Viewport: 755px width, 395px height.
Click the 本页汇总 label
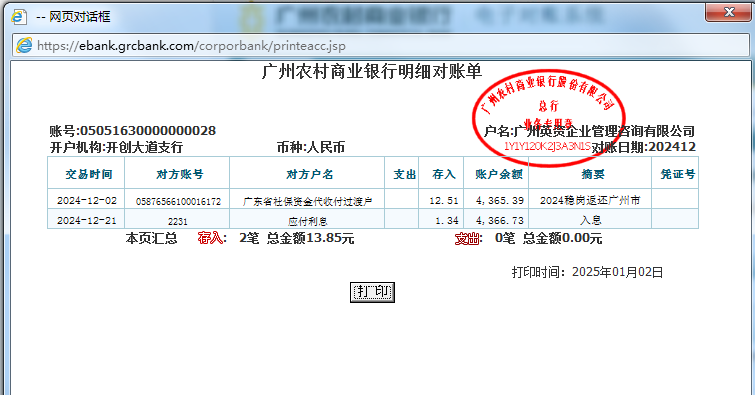[151, 238]
